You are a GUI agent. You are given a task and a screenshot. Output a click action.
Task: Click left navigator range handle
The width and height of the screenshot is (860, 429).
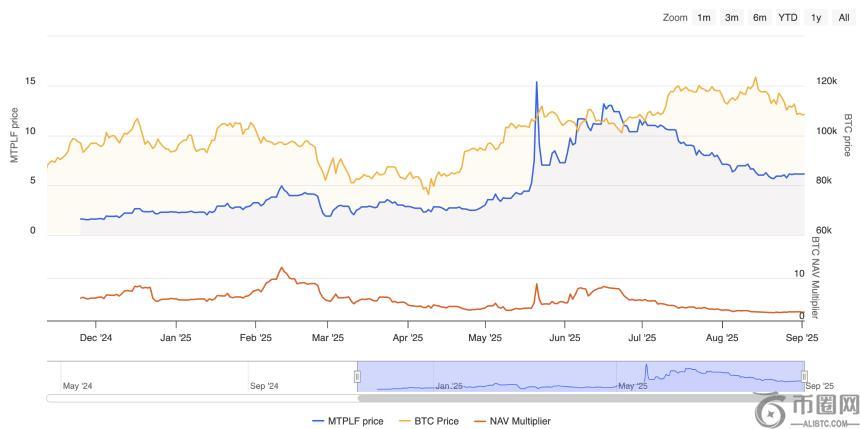click(x=357, y=376)
